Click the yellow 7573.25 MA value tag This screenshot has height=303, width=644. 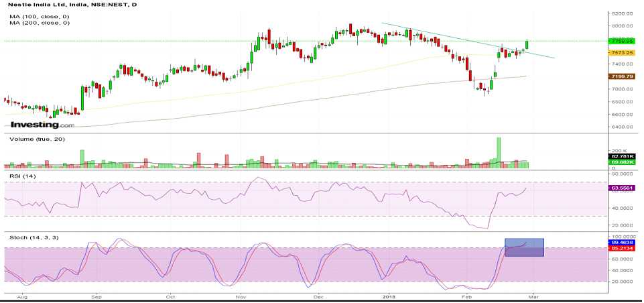(x=622, y=53)
